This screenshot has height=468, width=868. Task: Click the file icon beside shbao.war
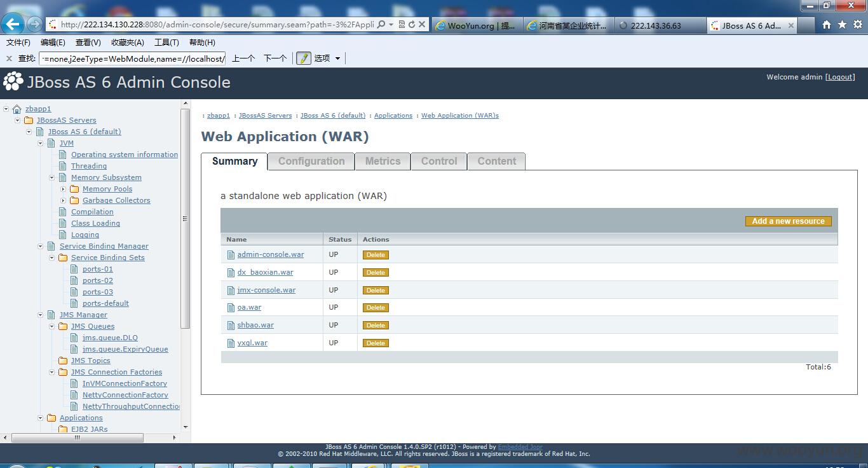click(231, 326)
